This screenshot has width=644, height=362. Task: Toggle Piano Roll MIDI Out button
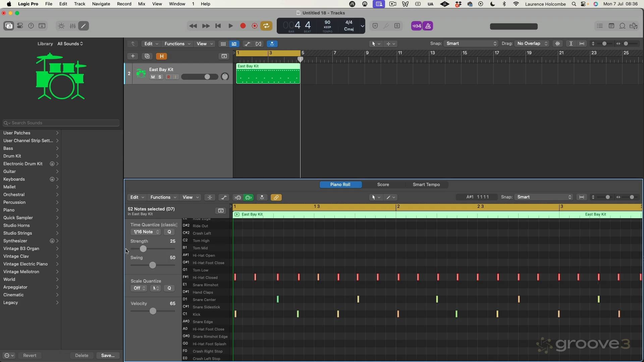coord(249,197)
